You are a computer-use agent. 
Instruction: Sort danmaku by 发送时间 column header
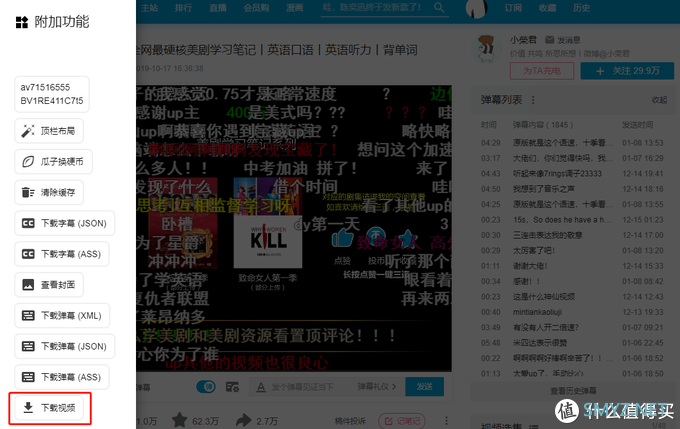pos(637,125)
